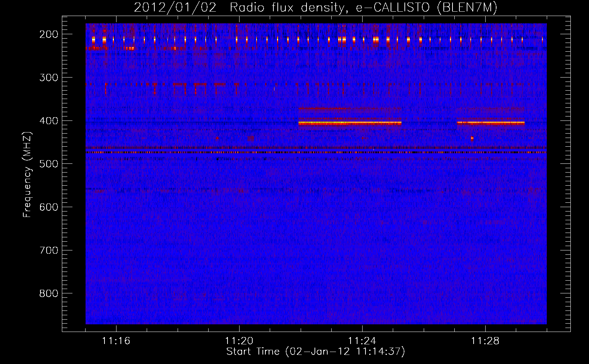Click the 600 frequency tick label

[49, 207]
